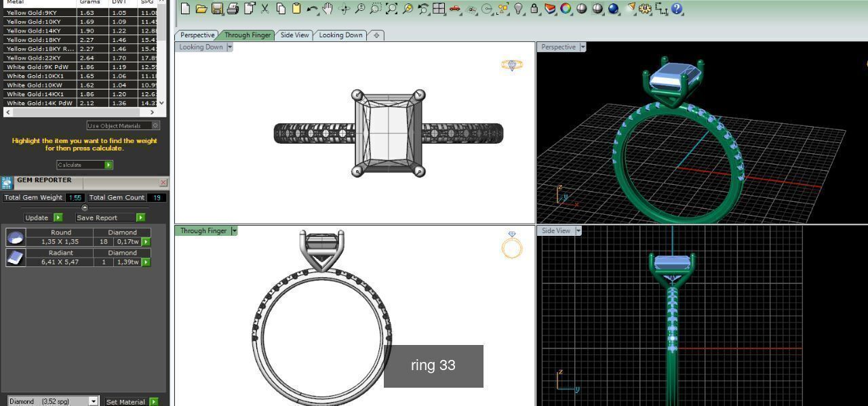Open Help question mark icon
Viewport: 868px width, 406px height.
(677, 9)
